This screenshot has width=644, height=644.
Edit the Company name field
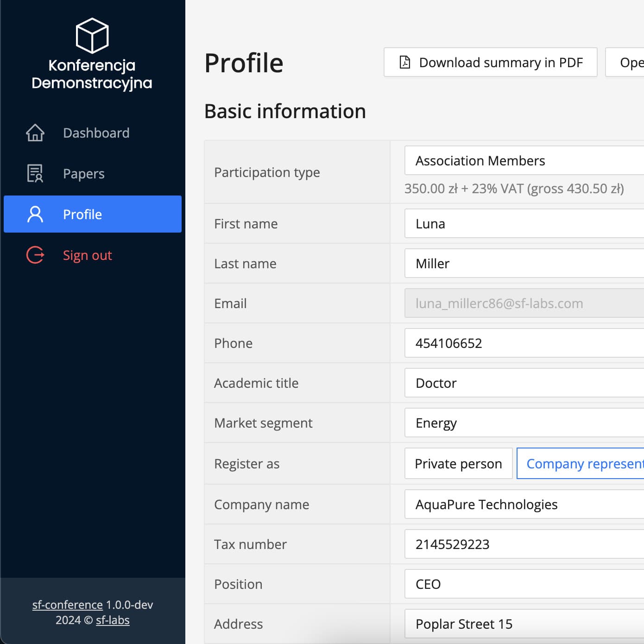coord(524,505)
